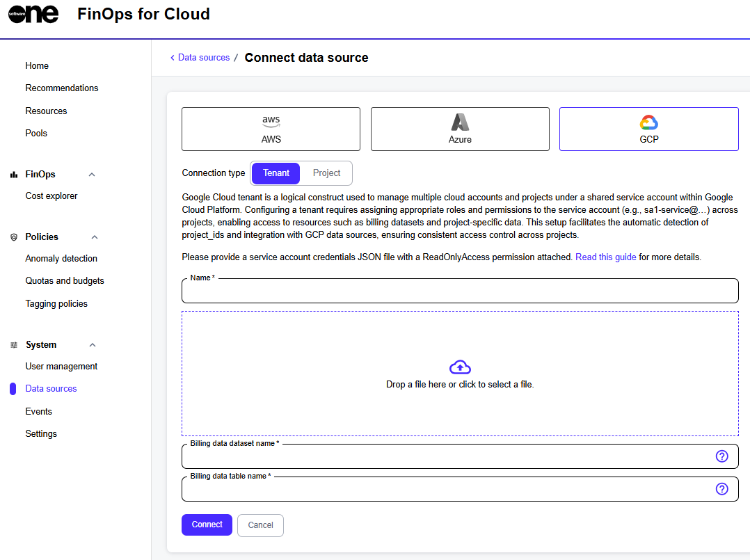The height and width of the screenshot is (560, 750).
Task: Collapse the FinOps sidebar section
Action: pos(92,175)
